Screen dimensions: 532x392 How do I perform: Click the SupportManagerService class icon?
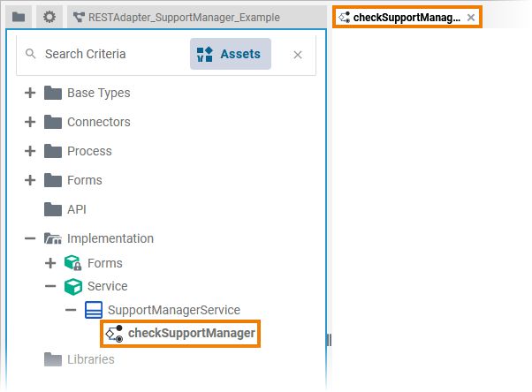[x=94, y=310]
